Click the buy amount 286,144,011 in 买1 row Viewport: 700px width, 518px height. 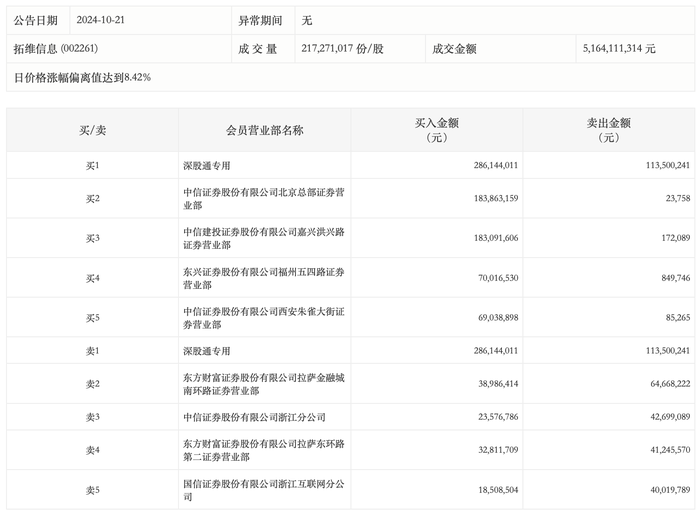click(x=496, y=166)
